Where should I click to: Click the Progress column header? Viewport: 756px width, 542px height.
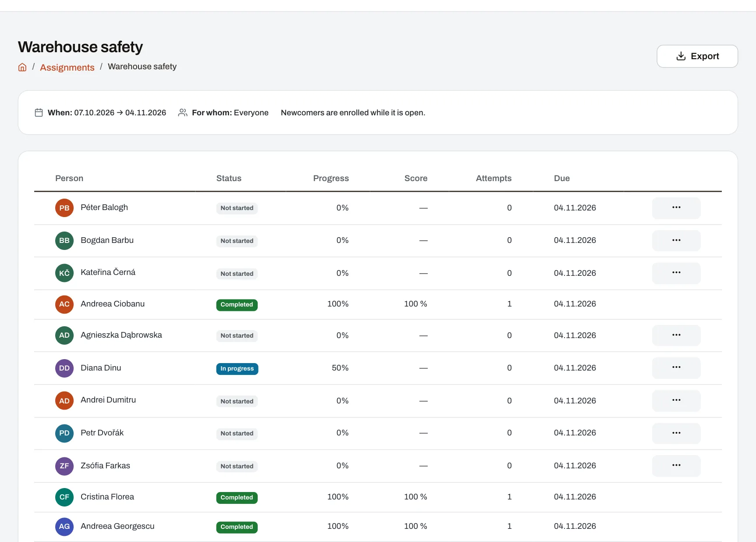331,178
